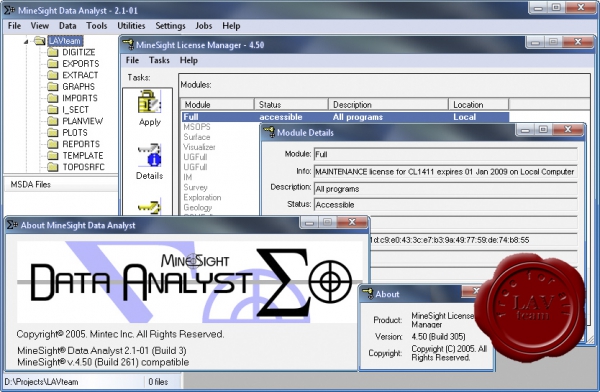Select the MSOPS module row

pos(197,127)
